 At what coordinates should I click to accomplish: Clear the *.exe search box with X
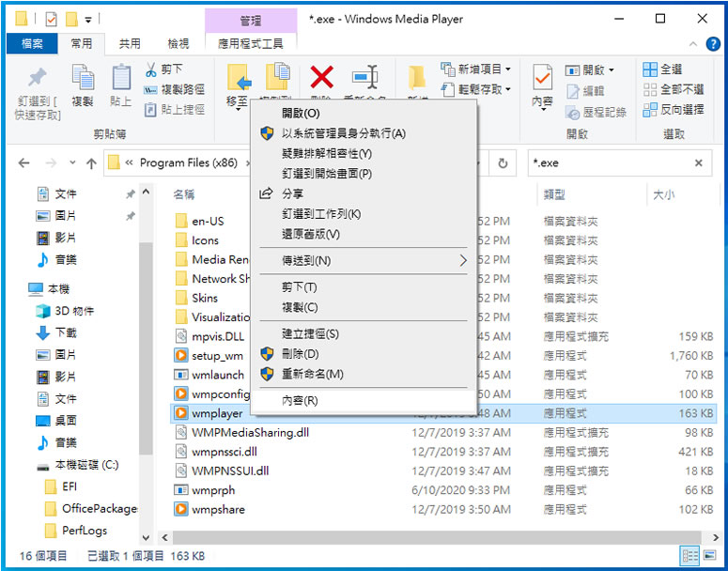click(698, 163)
